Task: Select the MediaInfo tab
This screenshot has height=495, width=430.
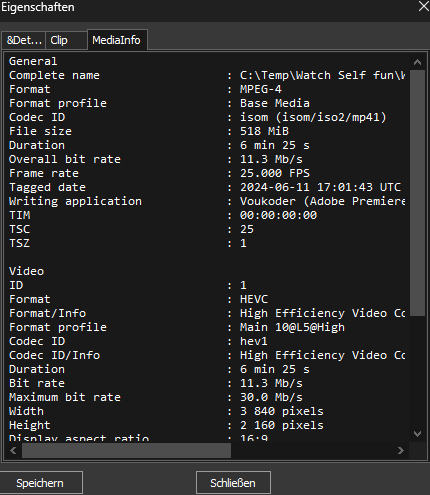Action: 117,40
